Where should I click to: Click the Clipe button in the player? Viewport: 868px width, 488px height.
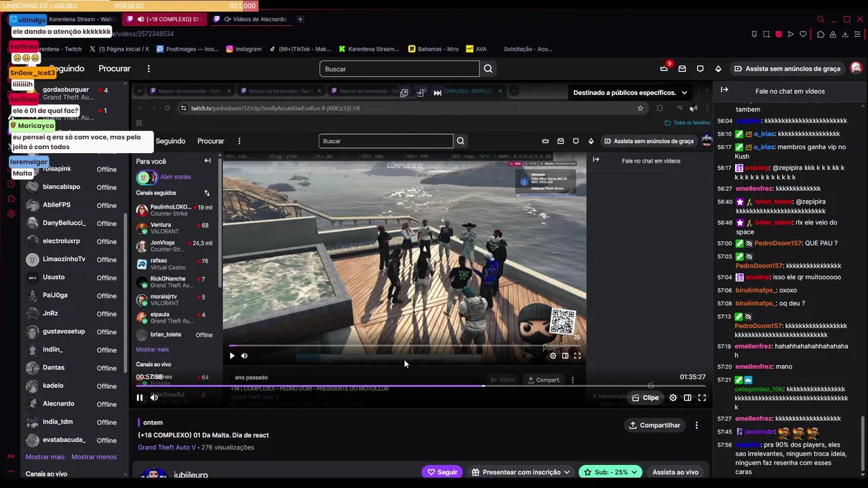pos(645,398)
